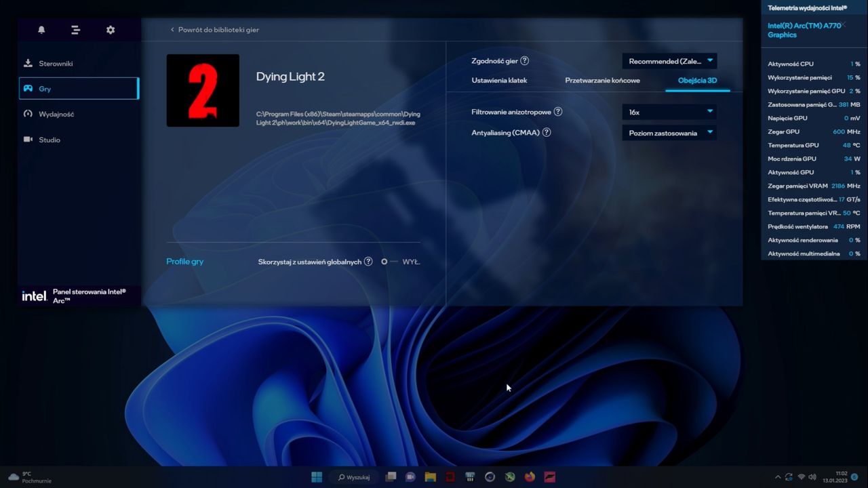Click the Sterowniki download icon
This screenshot has width=868, height=488.
pos(28,63)
